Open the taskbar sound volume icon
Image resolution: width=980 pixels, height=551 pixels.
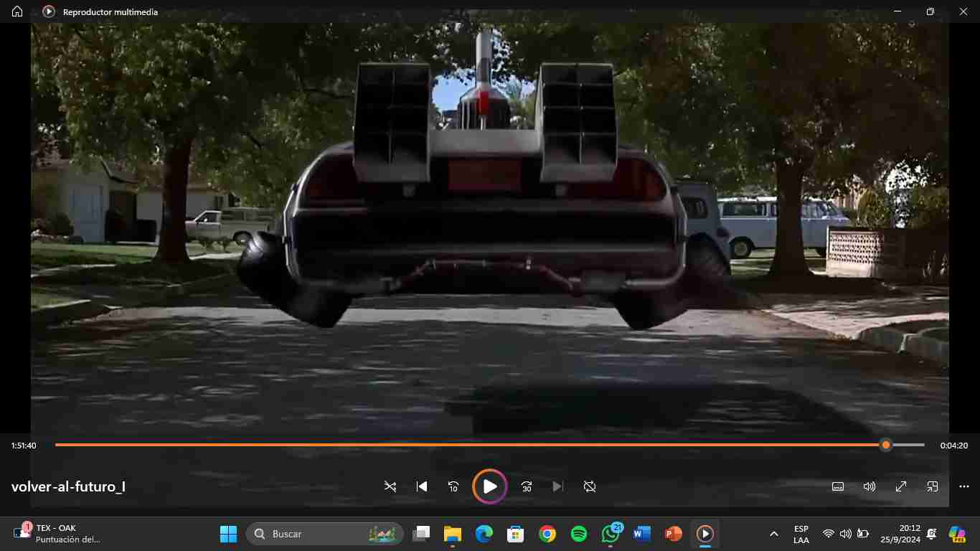[846, 534]
